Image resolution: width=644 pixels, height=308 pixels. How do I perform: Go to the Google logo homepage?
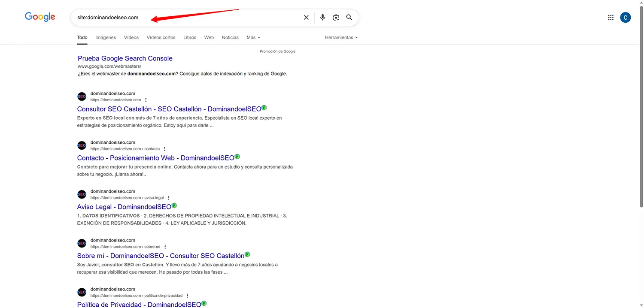(x=40, y=17)
